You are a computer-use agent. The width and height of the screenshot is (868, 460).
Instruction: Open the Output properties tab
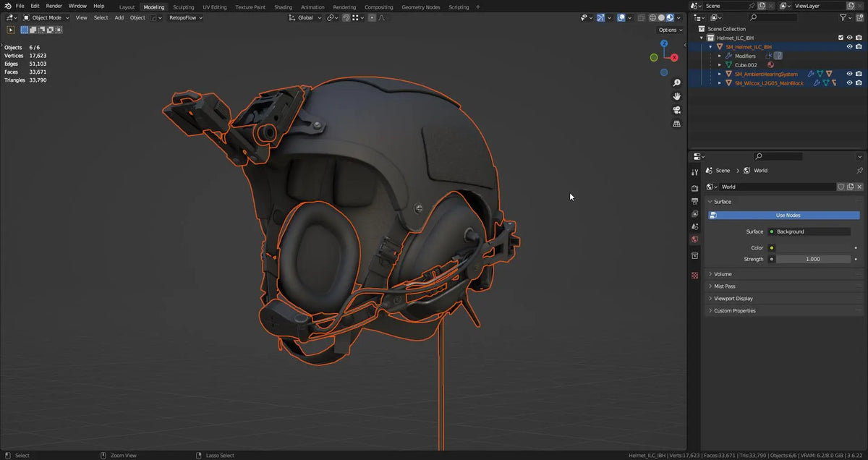point(695,201)
